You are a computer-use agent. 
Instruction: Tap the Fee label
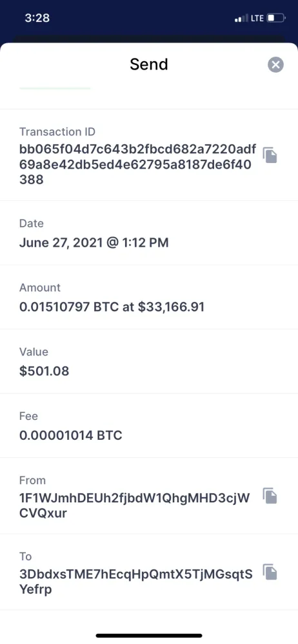coord(28,416)
